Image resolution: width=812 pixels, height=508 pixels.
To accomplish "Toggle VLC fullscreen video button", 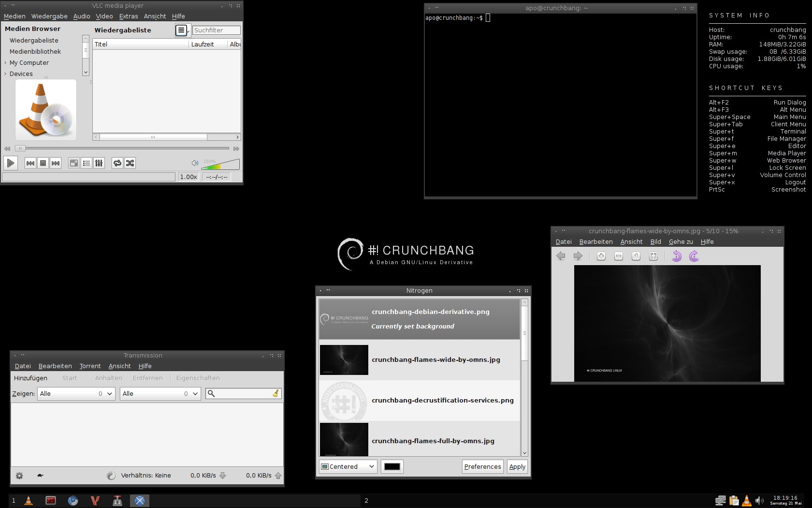I will coord(74,163).
